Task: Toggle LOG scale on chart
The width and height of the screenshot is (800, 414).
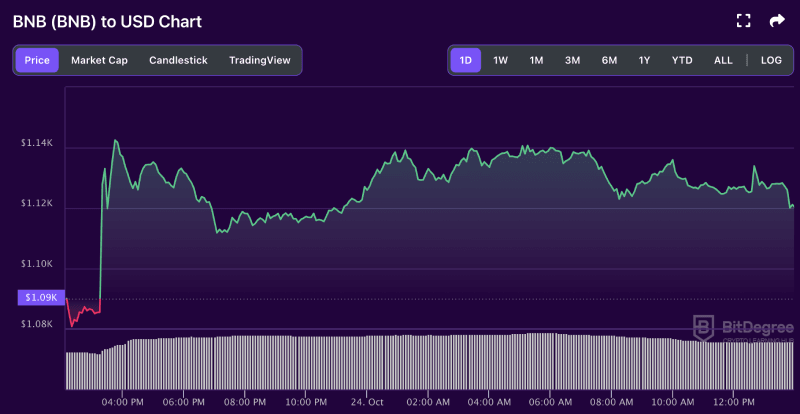Action: [771, 60]
